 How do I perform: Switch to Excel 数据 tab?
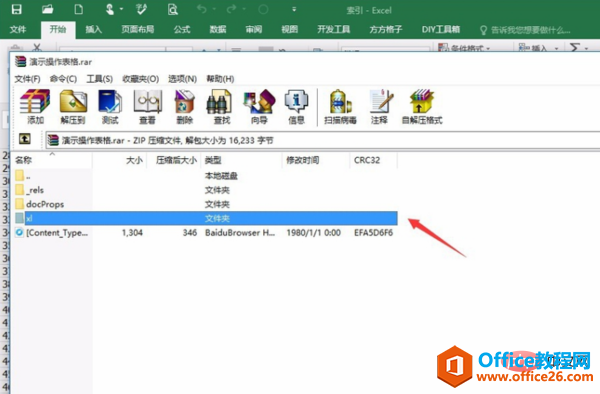click(218, 29)
